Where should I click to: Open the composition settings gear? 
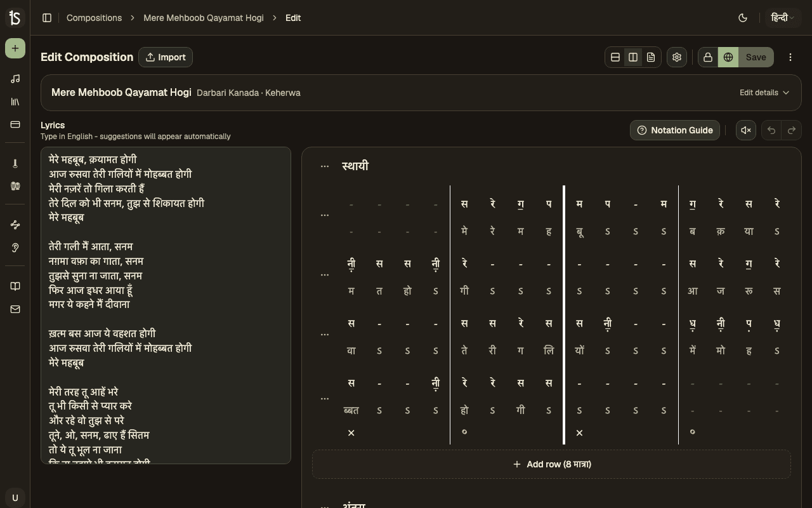coord(677,57)
